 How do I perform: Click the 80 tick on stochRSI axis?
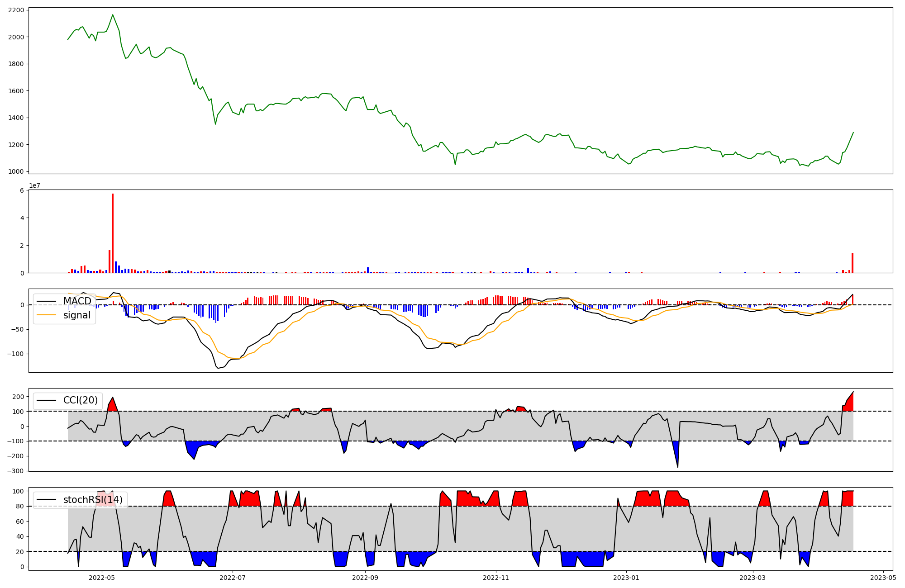click(20, 507)
